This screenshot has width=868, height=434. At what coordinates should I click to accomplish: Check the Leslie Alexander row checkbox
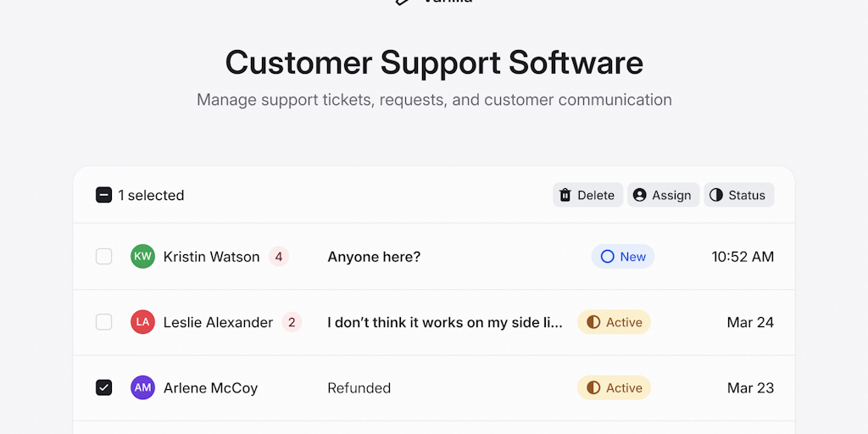[103, 322]
